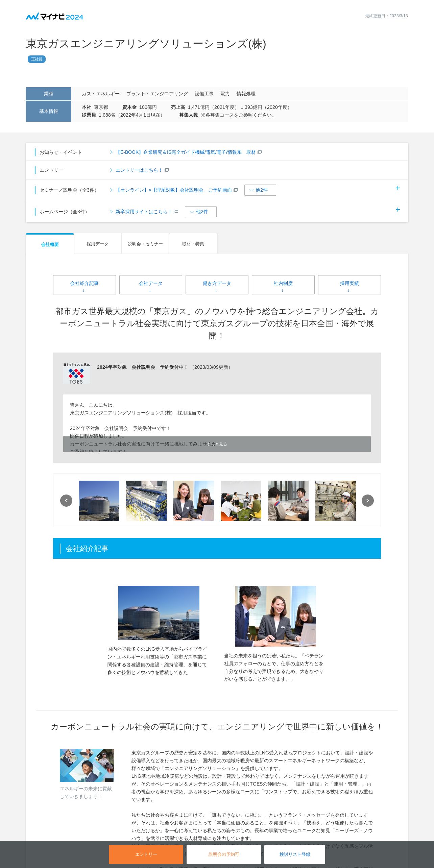
Task: Click プラント・エンジニアリング industry text
Action: point(157,94)
